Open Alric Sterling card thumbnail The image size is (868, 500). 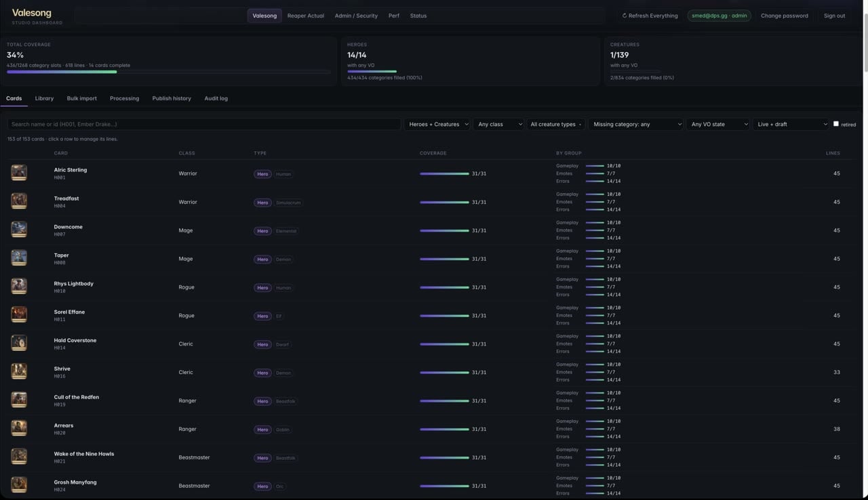19,172
